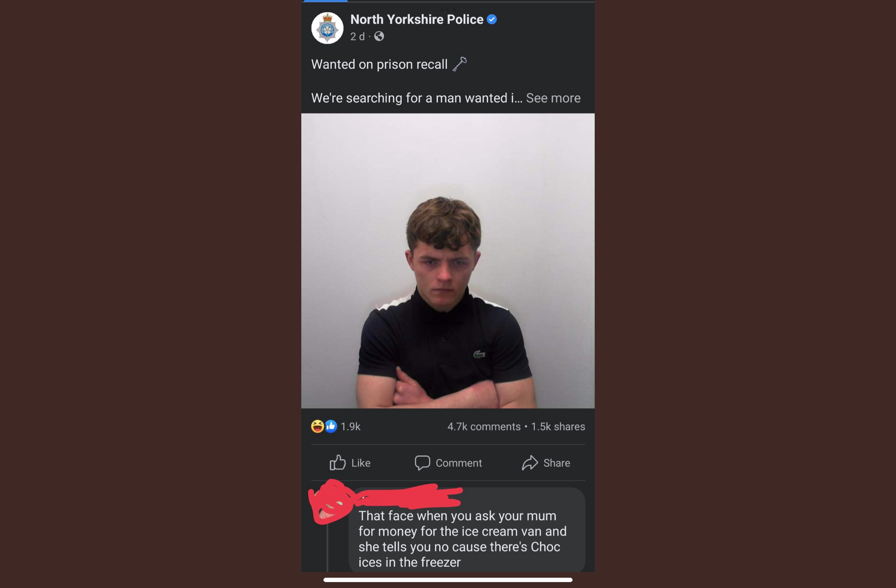Click the "2 d" post timestamp
The image size is (896, 588).
coord(357,36)
